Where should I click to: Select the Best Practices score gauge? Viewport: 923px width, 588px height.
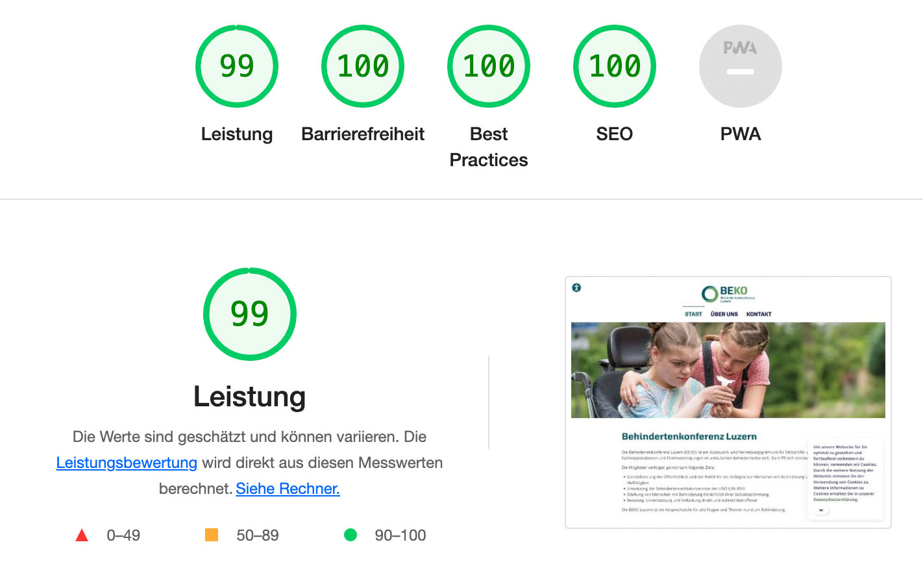[489, 66]
